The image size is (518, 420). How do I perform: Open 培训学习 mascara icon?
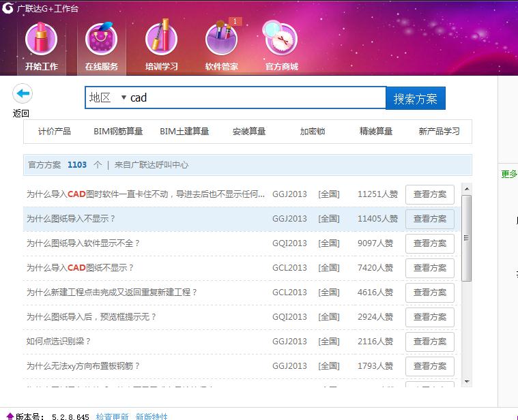point(162,38)
